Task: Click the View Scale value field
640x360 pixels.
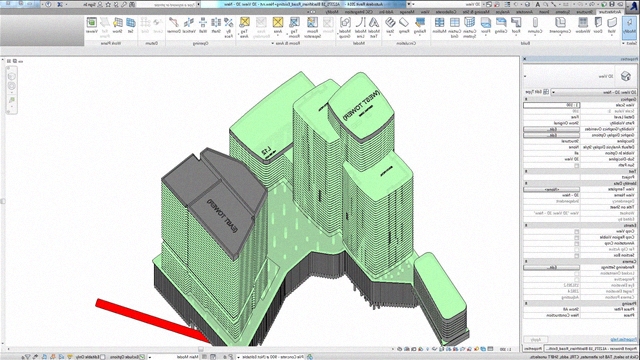Action: click(551, 105)
